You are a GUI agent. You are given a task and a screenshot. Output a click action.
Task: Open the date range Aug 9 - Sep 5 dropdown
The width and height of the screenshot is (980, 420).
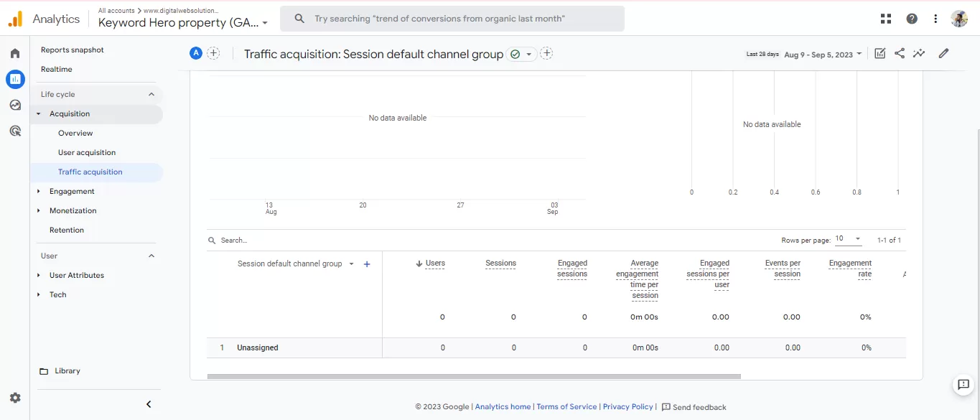point(823,55)
